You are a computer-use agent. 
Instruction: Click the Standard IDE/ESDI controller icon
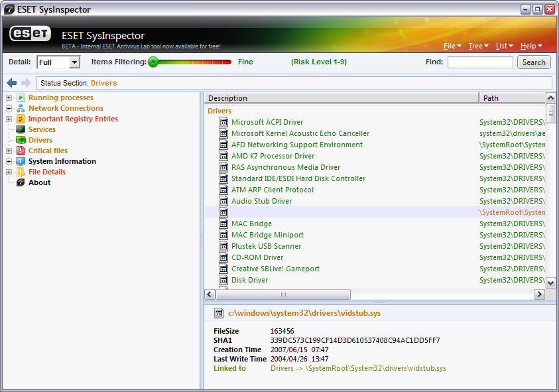223,178
